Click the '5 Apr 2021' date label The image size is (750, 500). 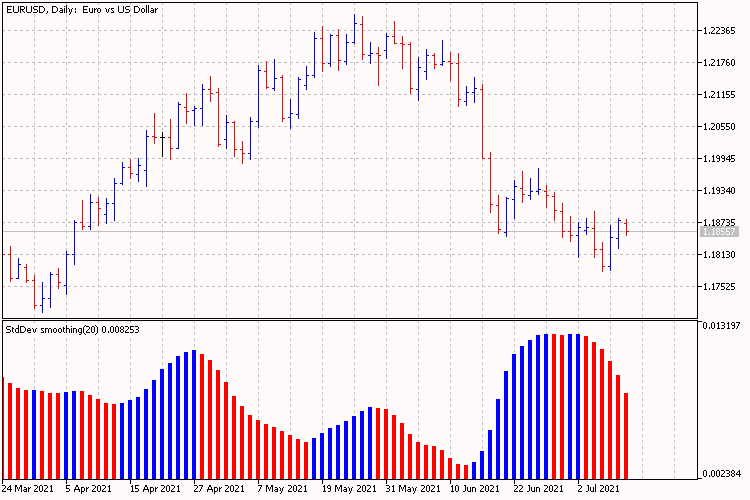(88, 489)
